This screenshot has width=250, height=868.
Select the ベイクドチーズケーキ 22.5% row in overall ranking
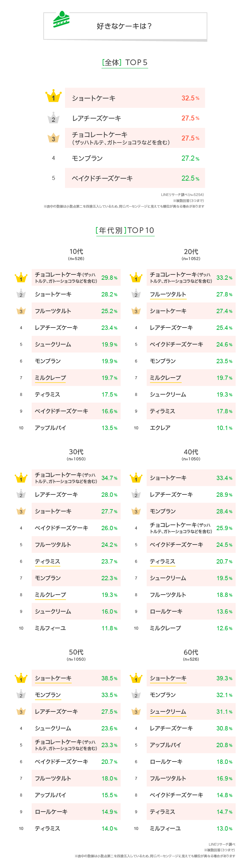tap(135, 178)
